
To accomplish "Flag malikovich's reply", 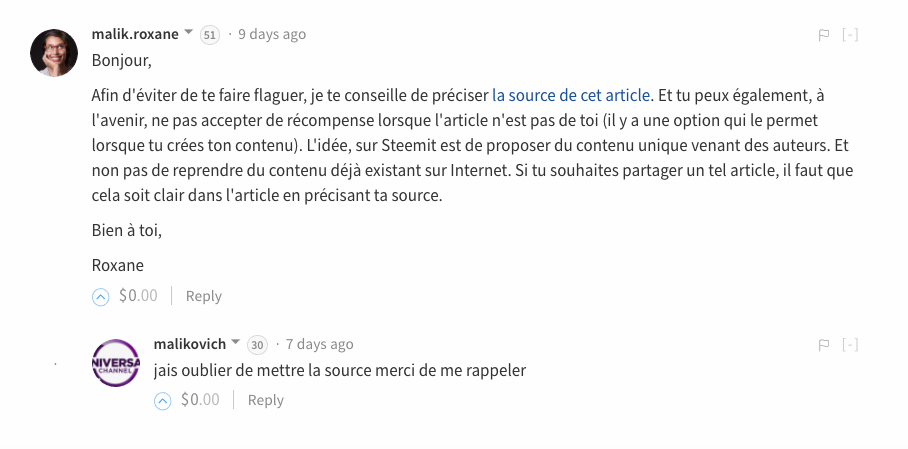I will click(824, 345).
